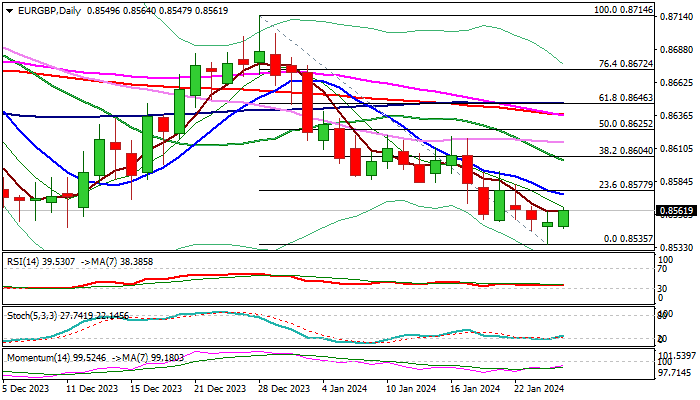Click the triangle arrow beside EURGBP,Daily

(x=7, y=8)
